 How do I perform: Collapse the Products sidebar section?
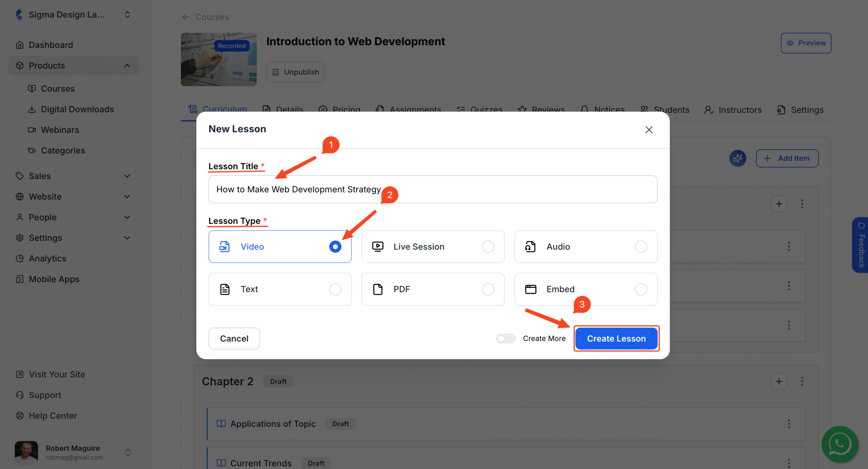pyautogui.click(x=127, y=65)
